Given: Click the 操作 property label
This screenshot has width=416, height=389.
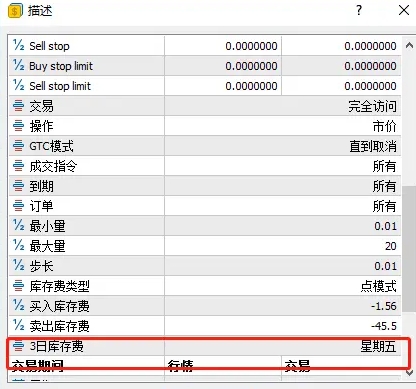Looking at the screenshot, I should click(x=41, y=126).
